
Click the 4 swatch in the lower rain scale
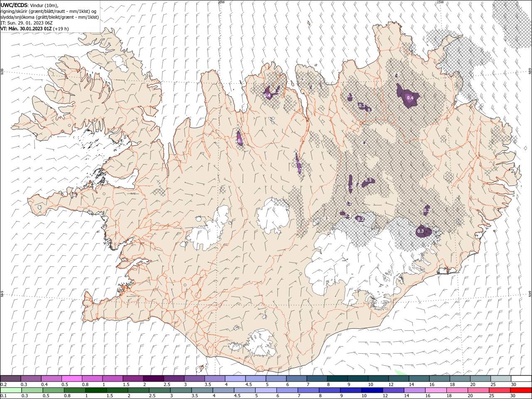coord(223,390)
